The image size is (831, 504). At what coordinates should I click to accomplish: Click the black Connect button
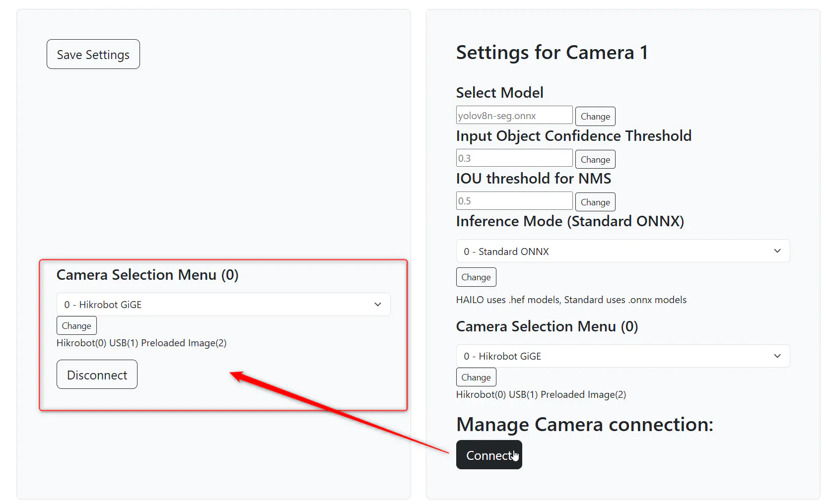click(x=489, y=455)
